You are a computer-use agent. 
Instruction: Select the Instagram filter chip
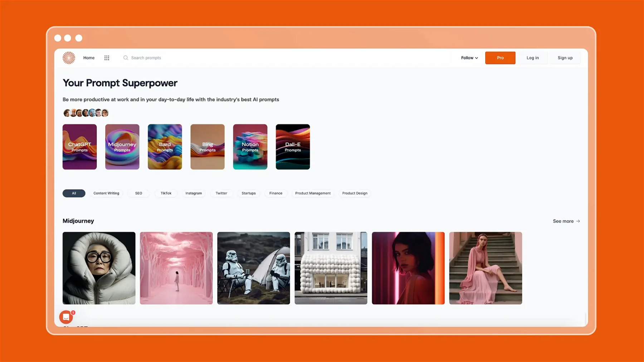(x=194, y=193)
